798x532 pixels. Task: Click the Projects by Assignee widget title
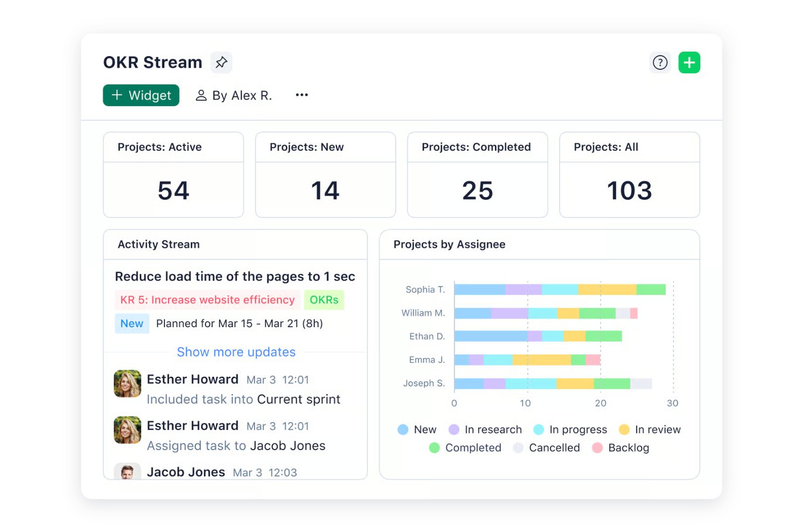pyautogui.click(x=450, y=244)
